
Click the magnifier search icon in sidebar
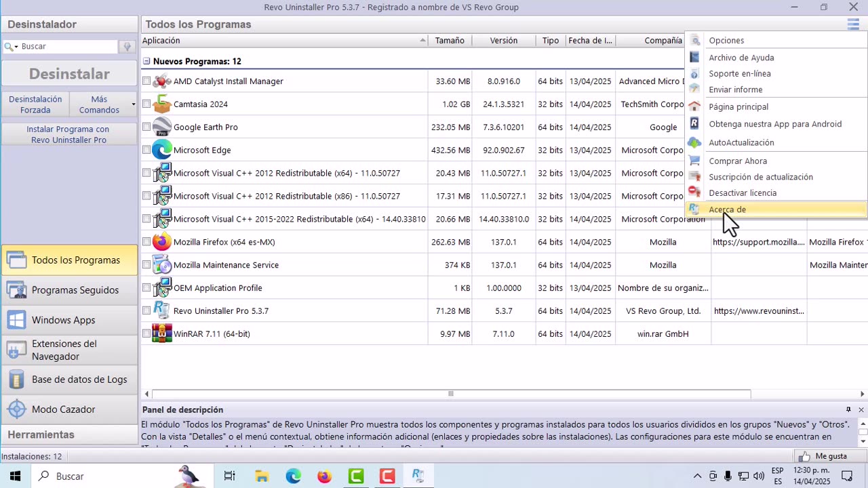pyautogui.click(x=8, y=47)
